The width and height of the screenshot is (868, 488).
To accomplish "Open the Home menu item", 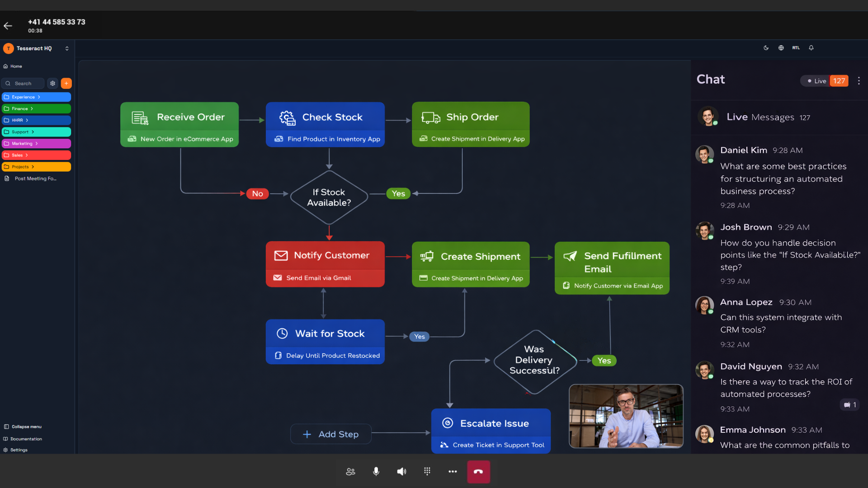I will click(16, 66).
